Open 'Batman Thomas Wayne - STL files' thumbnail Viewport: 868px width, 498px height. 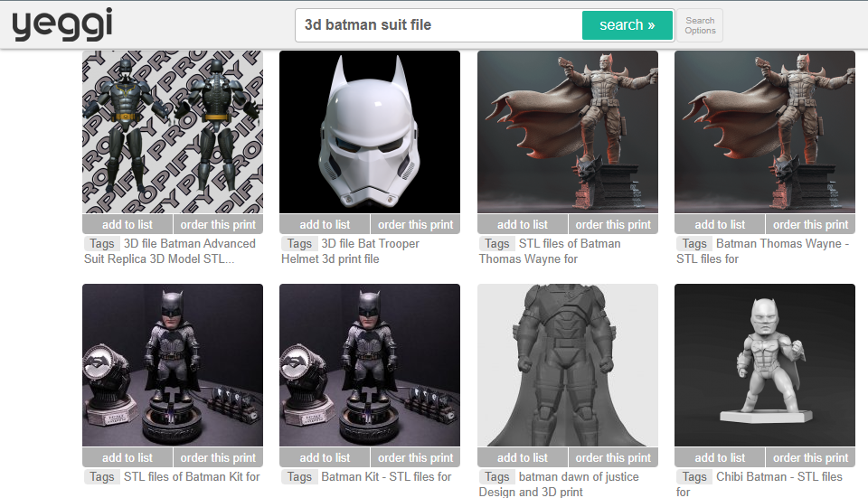pos(765,132)
